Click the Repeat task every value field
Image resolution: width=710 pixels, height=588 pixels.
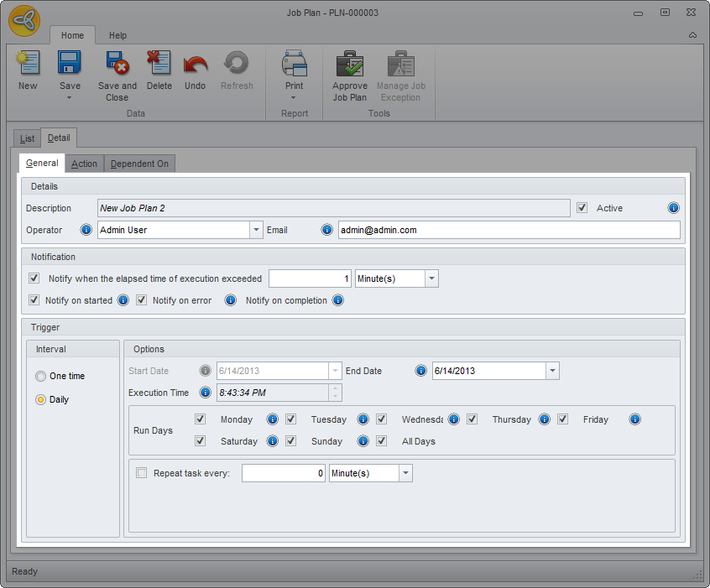(284, 473)
